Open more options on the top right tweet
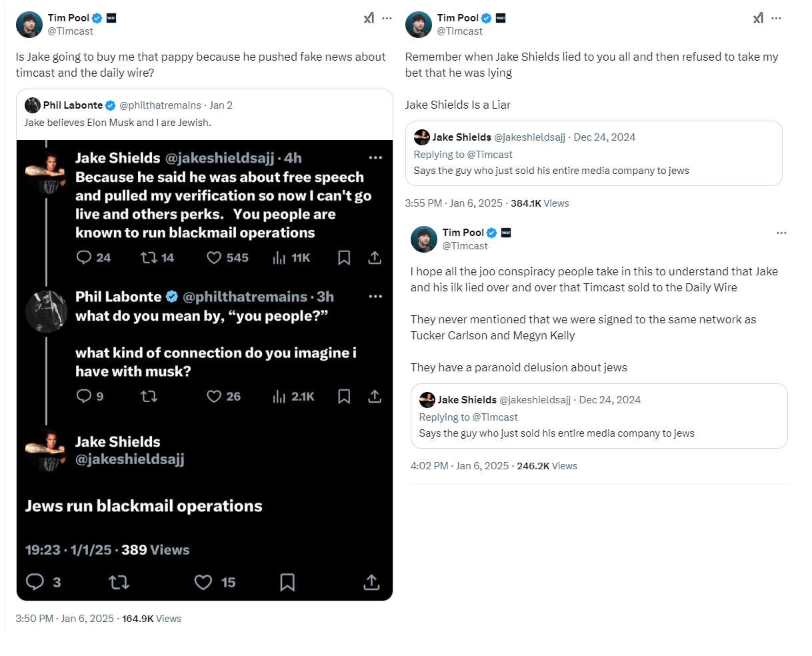812x656 pixels. tap(776, 19)
